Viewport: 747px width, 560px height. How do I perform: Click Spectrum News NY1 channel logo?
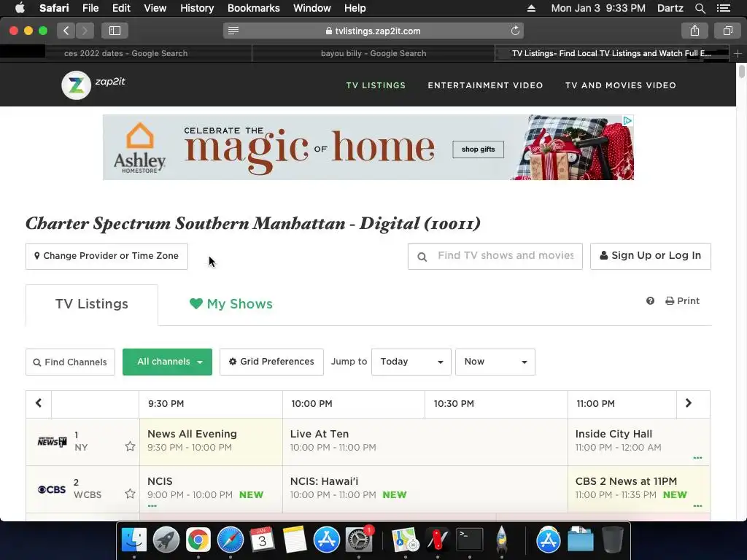click(x=52, y=441)
